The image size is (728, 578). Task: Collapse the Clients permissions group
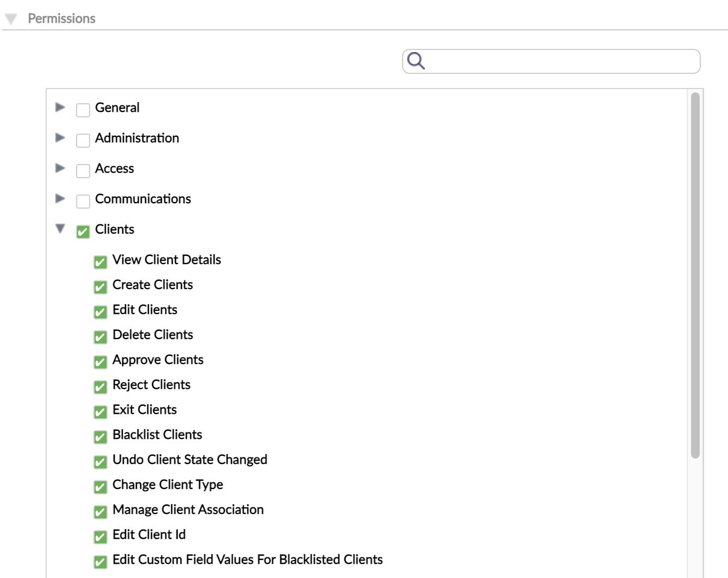(x=61, y=229)
